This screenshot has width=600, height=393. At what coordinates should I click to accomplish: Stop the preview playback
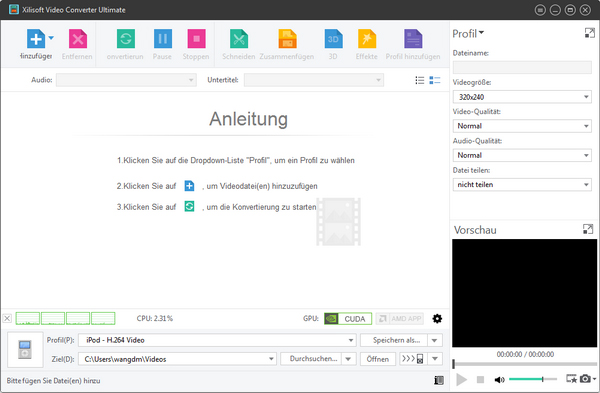tap(480, 380)
